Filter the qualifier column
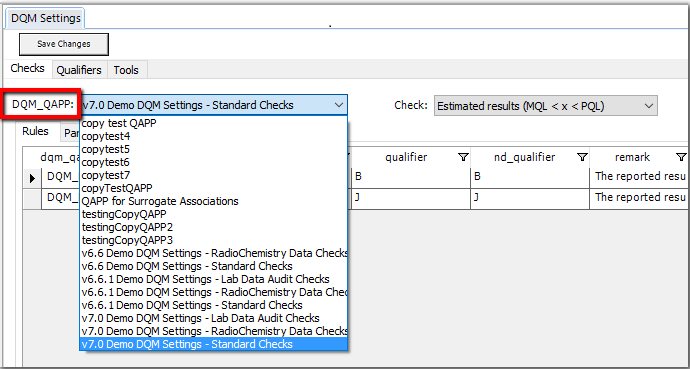The image size is (690, 369). [x=463, y=157]
